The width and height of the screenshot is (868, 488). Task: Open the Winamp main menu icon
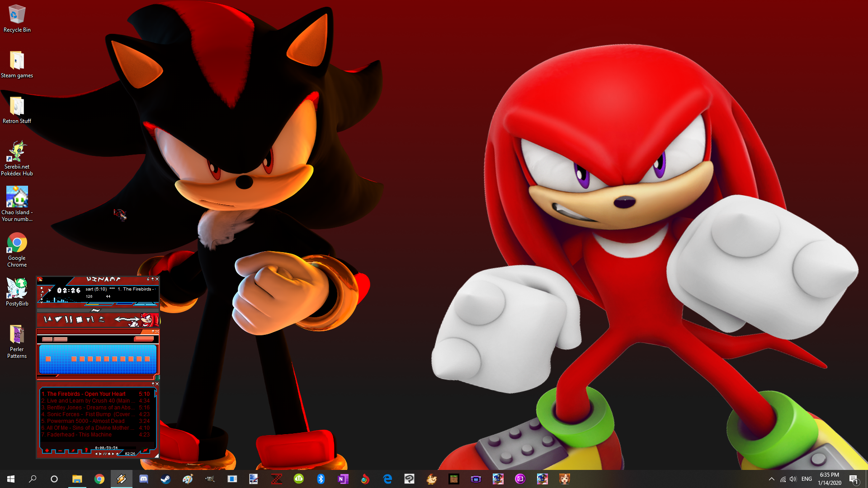click(x=40, y=279)
